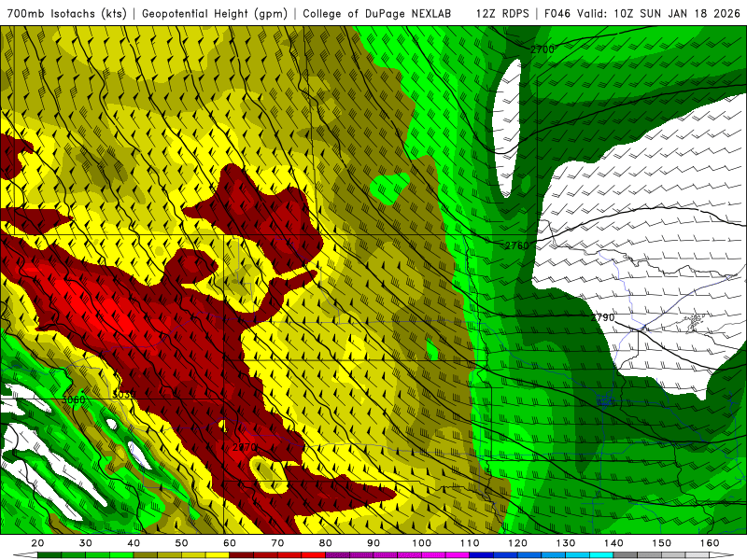Viewport: 747px width, 560px height.
Task: Click the 80 value on the color scale
Action: [x=325, y=543]
